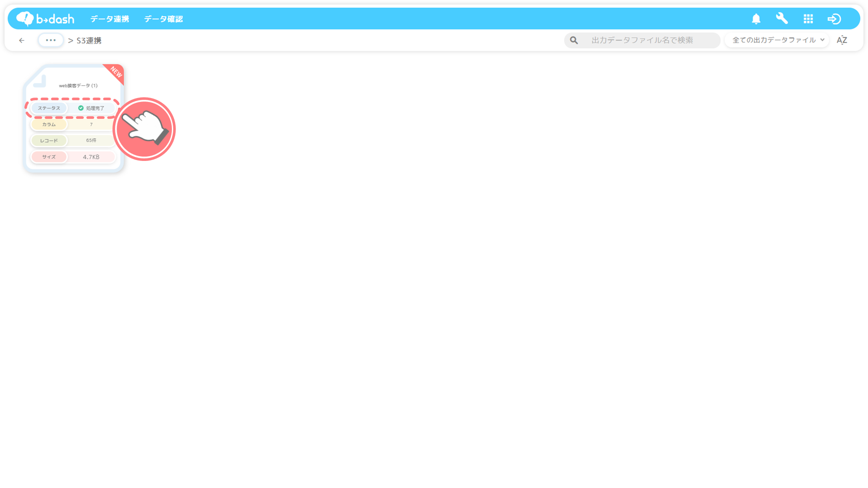The width and height of the screenshot is (868, 488).
Task: Click the ステータス label
Action: coord(49,108)
